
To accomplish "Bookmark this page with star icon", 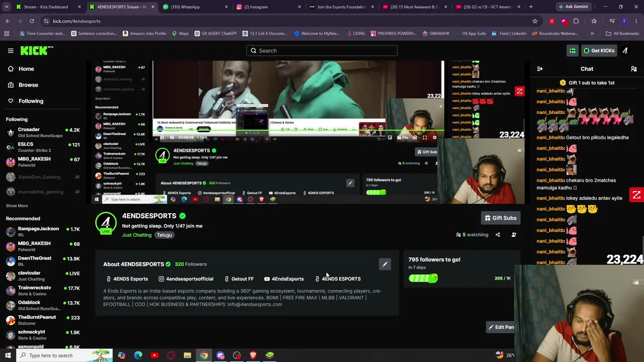I will pos(535,21).
